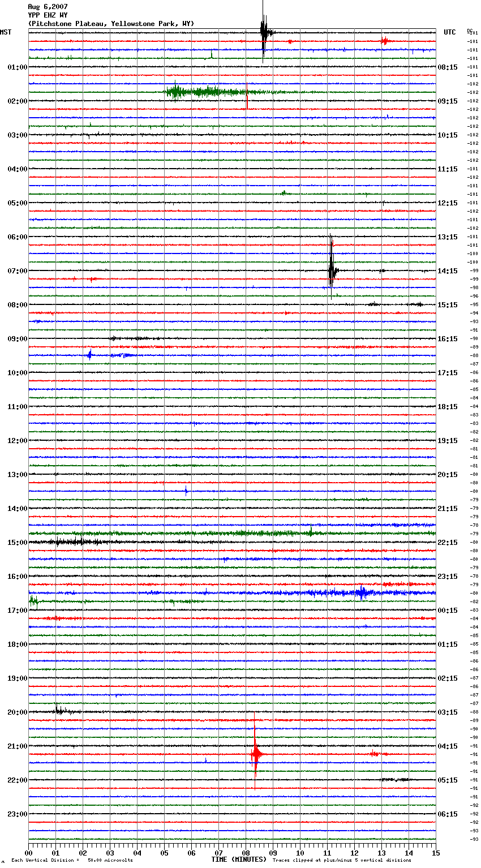Click the UTC row label "06:15"
Image resolution: width=481 pixels, height=868 pixels.
448,814
